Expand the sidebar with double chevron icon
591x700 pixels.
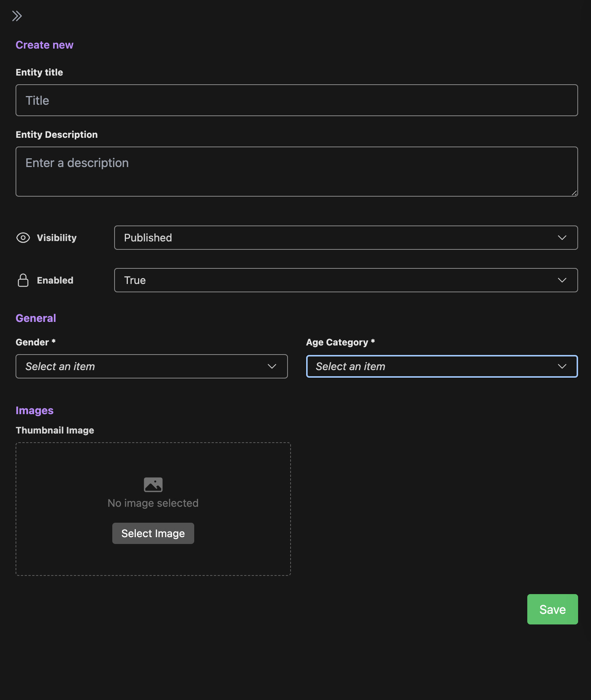[17, 16]
